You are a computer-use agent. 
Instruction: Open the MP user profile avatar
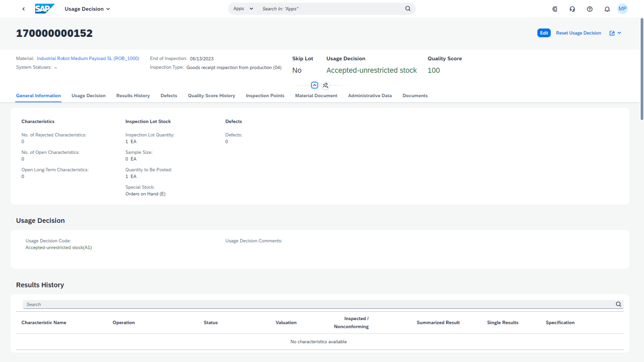click(622, 8)
